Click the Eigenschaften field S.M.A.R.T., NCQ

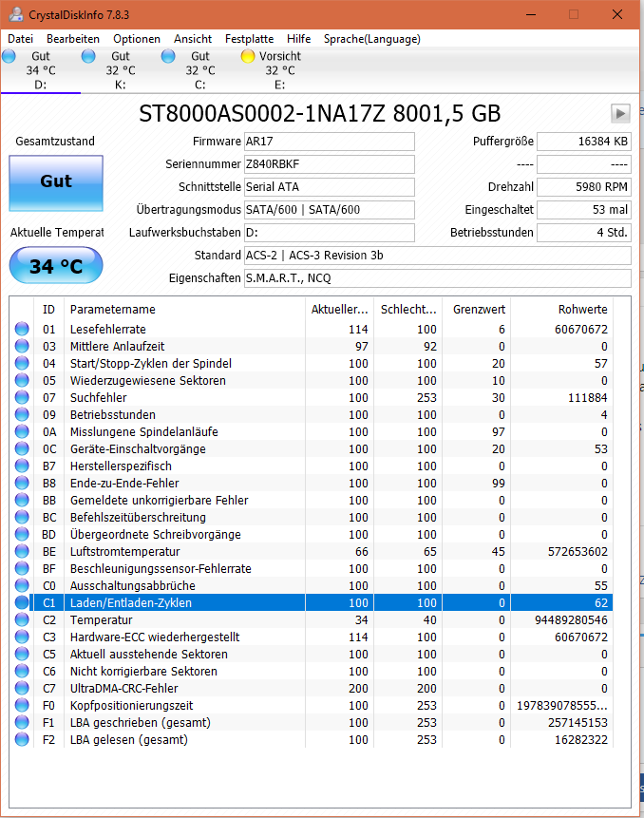438,278
